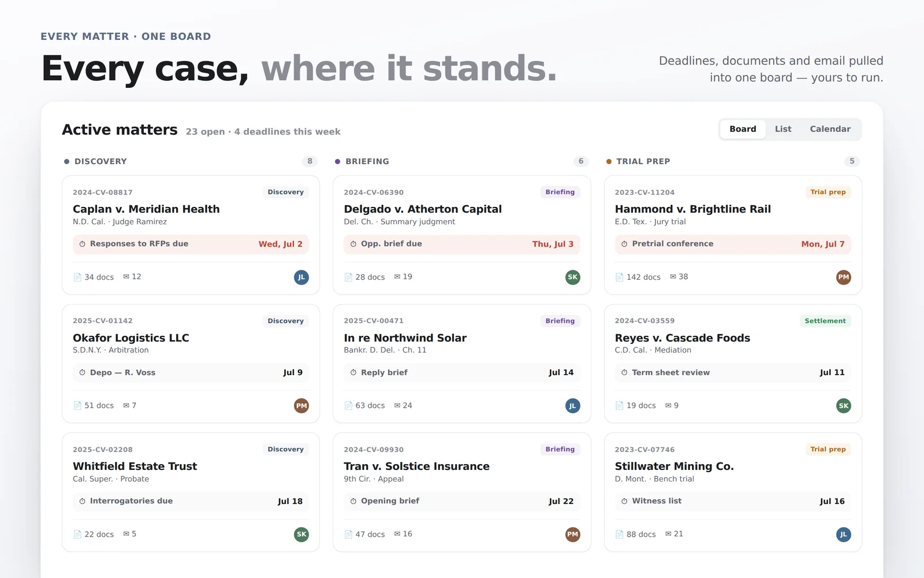
Task: Click the Trial Prep column count badge 5
Action: [x=852, y=161]
